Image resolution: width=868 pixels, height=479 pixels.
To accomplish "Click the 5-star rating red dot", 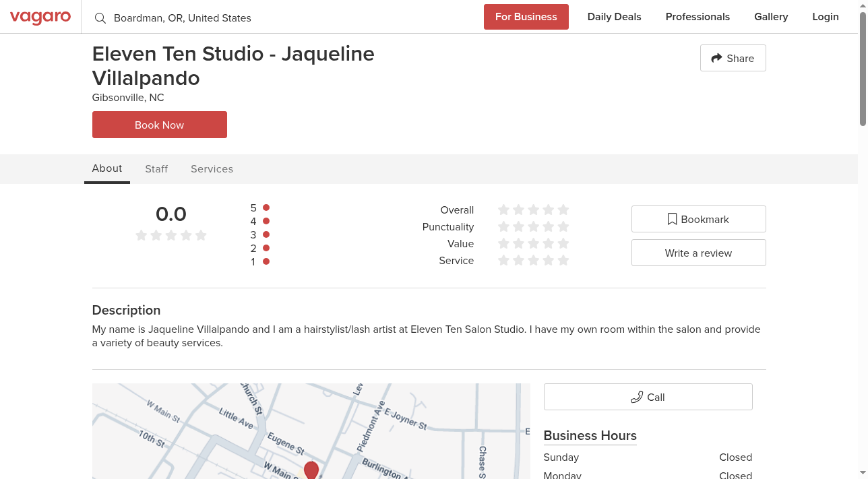I will 266,207.
